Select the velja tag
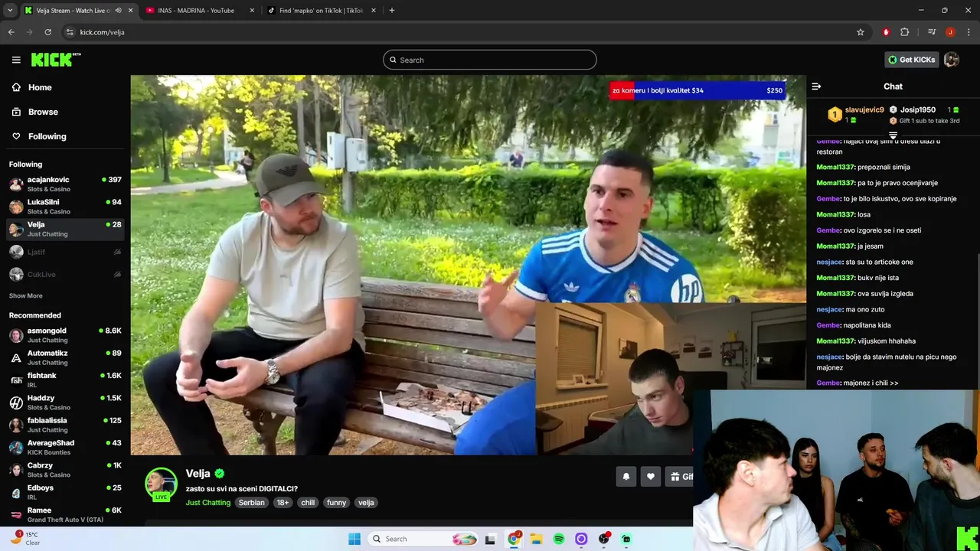 point(366,503)
